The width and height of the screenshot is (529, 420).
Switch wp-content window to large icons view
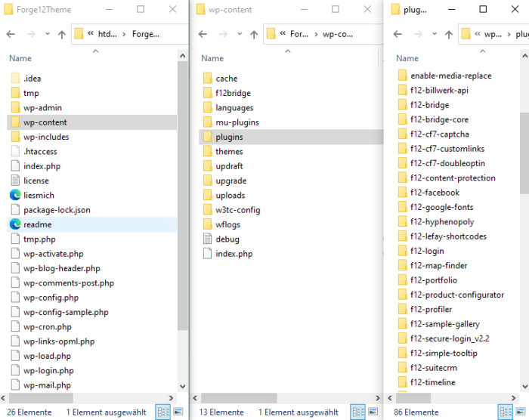point(373,412)
